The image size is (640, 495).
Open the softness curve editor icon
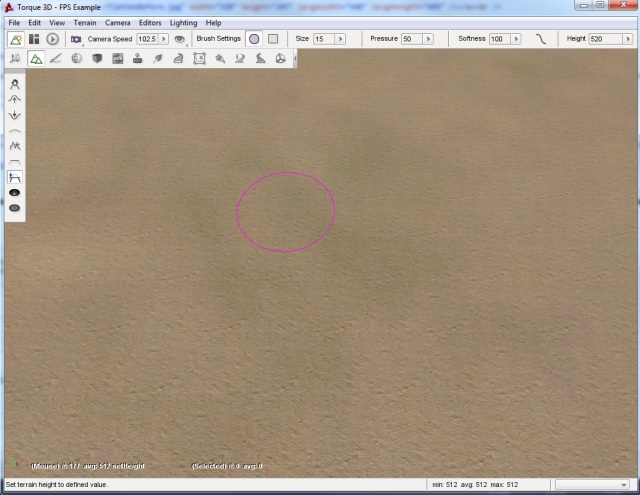(541, 39)
